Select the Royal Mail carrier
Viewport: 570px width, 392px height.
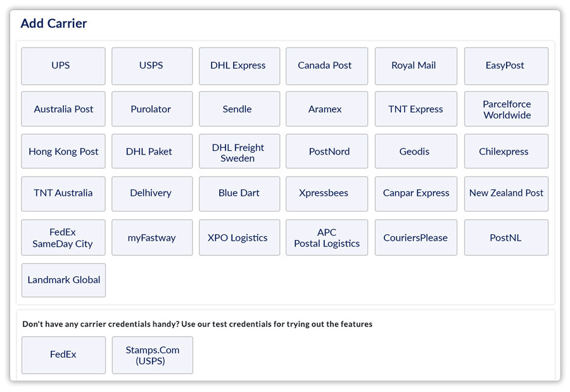click(415, 66)
